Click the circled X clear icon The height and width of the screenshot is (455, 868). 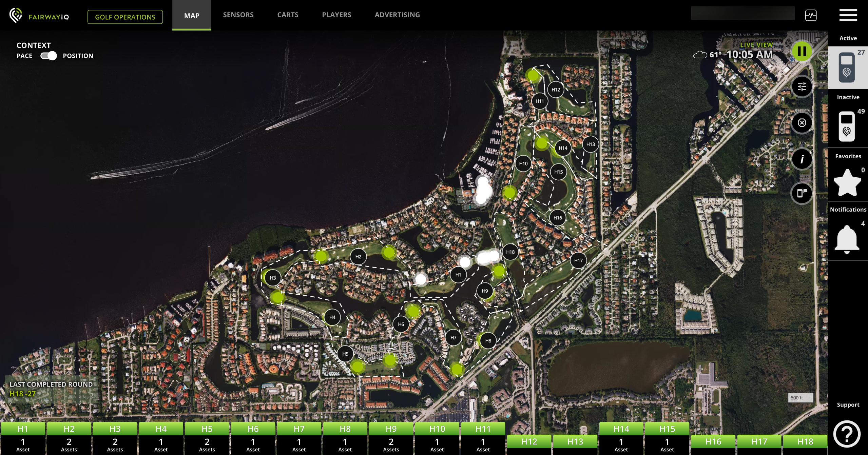pos(802,123)
